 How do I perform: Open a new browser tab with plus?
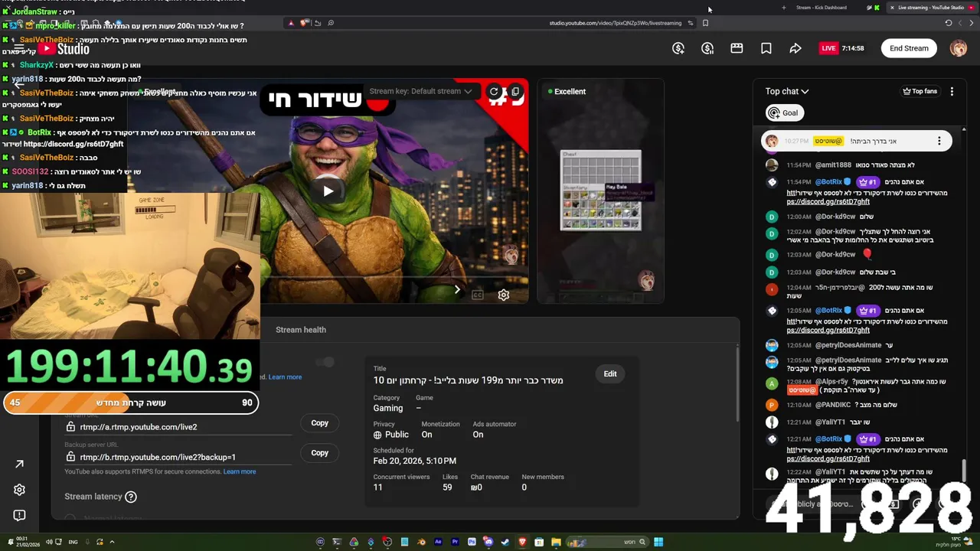coord(783,8)
